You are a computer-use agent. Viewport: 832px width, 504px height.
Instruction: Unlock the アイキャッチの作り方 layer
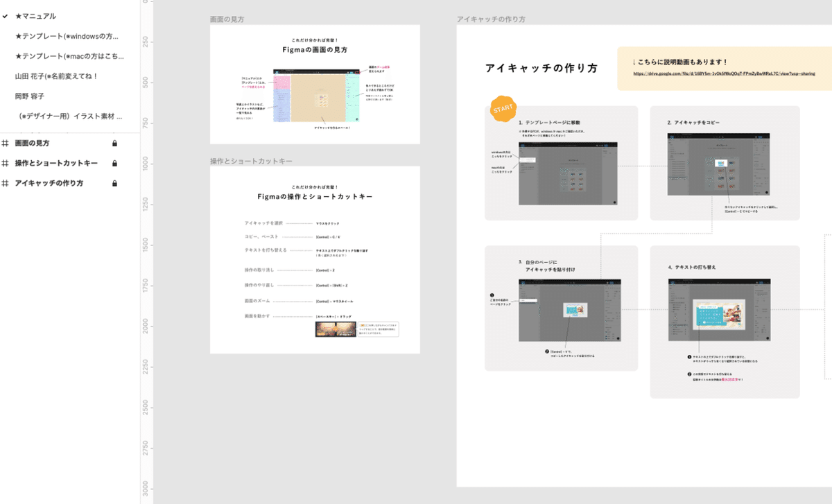pos(114,184)
